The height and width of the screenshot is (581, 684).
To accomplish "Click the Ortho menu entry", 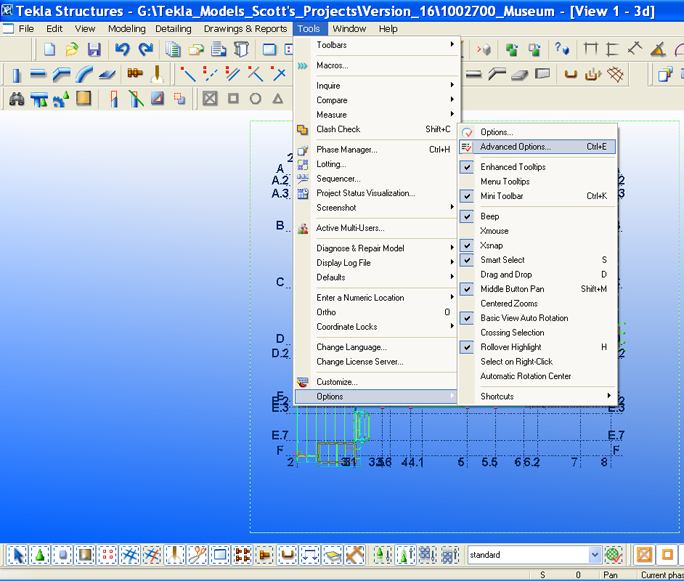I will point(376,312).
